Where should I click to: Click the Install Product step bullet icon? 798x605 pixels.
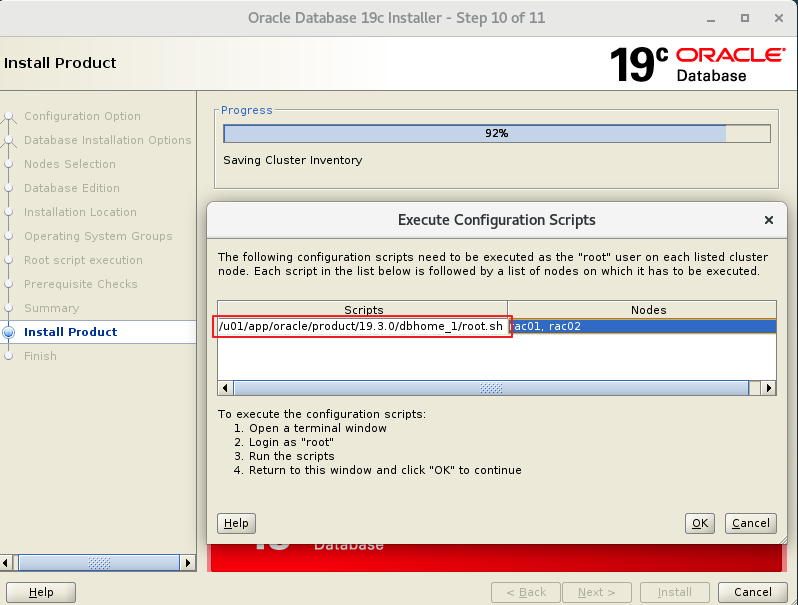pyautogui.click(x=9, y=332)
